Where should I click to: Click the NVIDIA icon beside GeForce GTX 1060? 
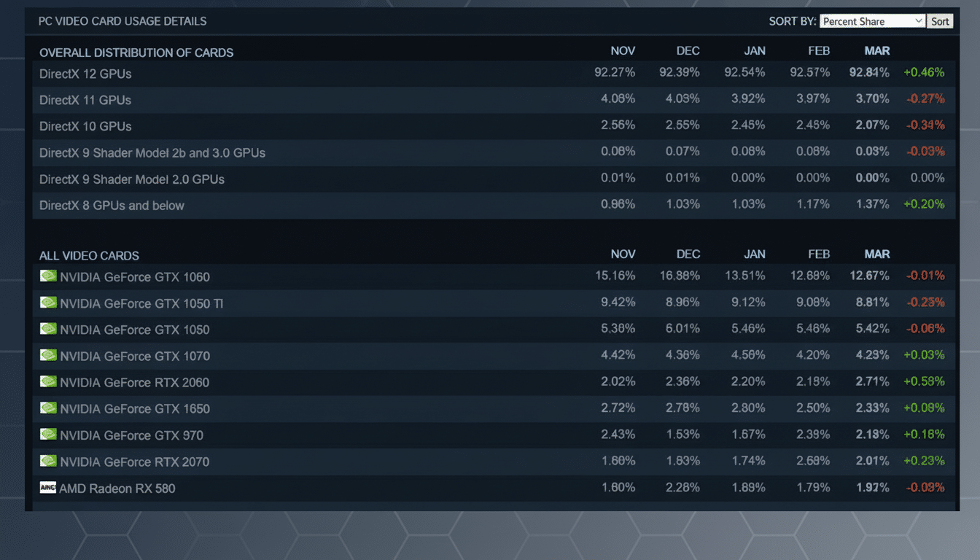[48, 276]
